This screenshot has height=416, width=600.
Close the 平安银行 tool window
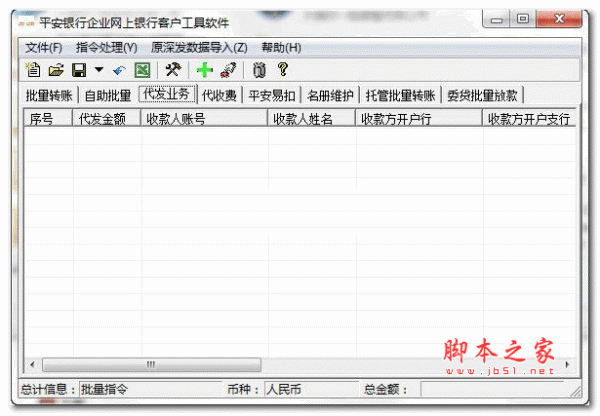(559, 19)
